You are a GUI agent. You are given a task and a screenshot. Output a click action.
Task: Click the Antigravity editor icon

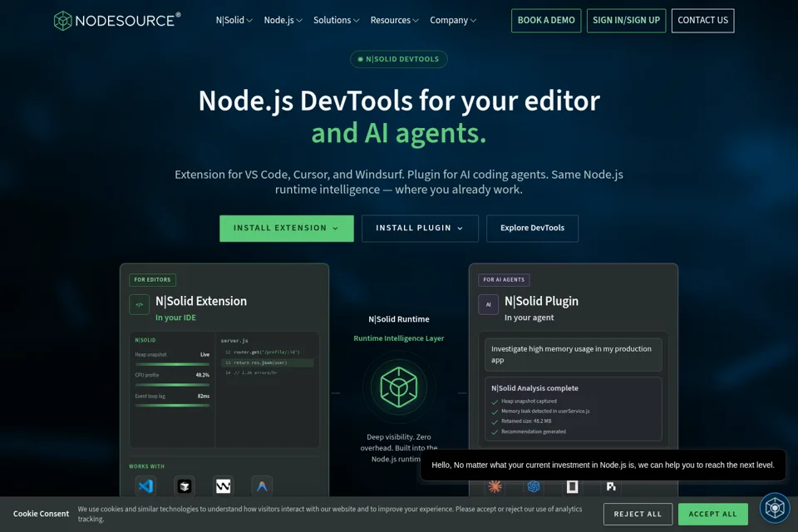(x=262, y=486)
